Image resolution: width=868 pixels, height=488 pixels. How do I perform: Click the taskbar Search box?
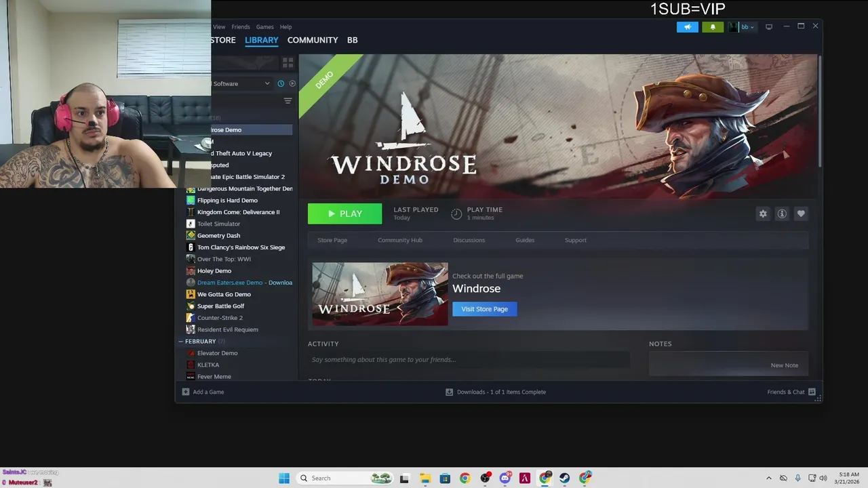tap(346, 478)
